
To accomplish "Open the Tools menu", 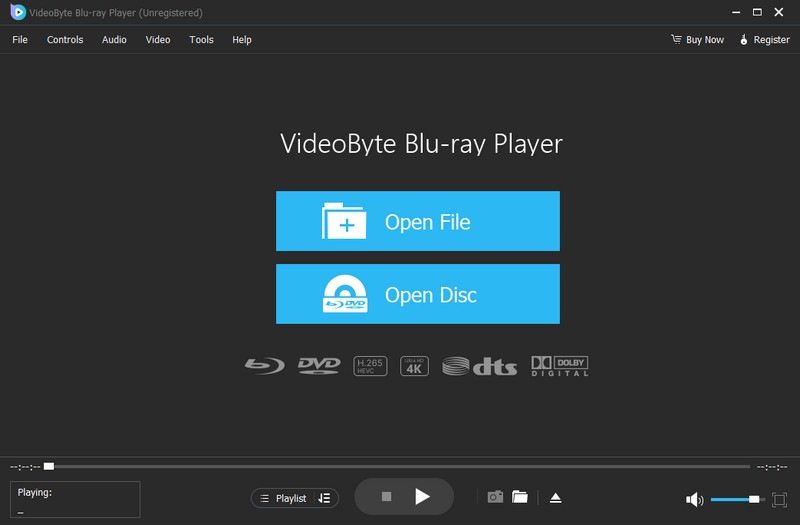I will [202, 40].
